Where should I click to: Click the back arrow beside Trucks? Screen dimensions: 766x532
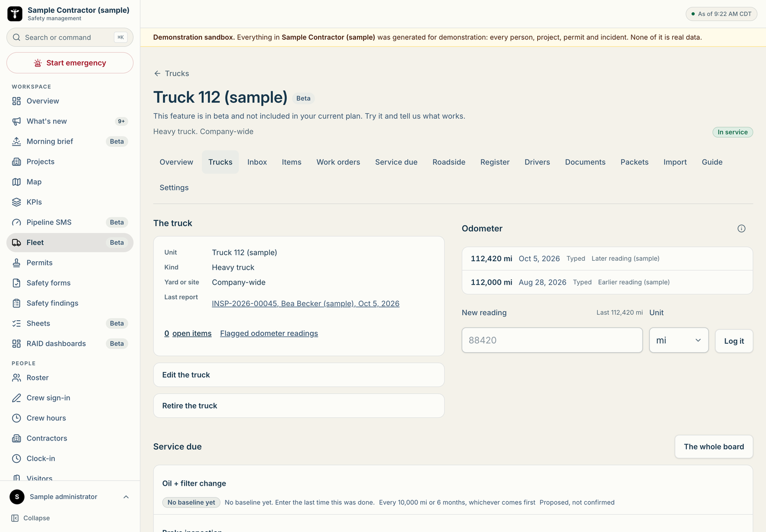pos(157,73)
